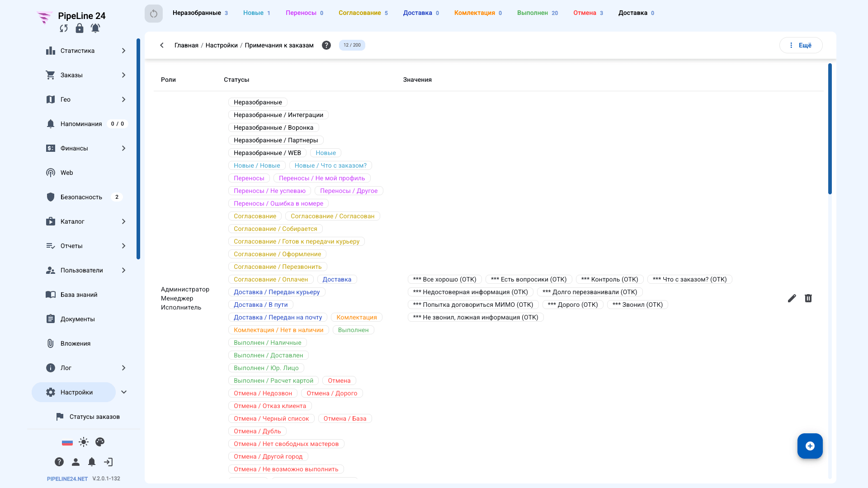Edit the order notes row via the pencil icon

coord(792,298)
